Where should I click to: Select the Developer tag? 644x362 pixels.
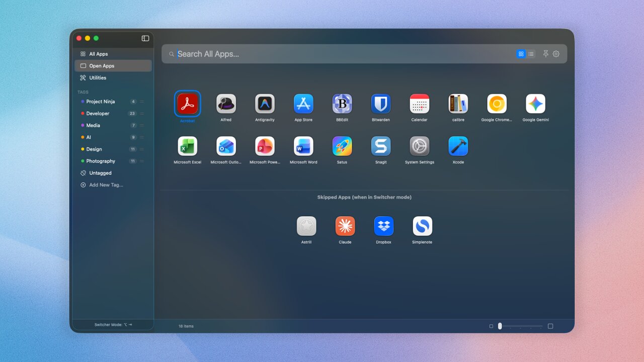coord(113,114)
